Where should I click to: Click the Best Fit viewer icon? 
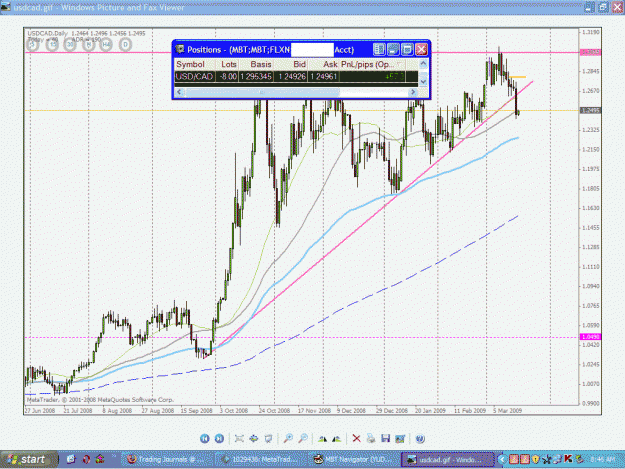(x=239, y=439)
